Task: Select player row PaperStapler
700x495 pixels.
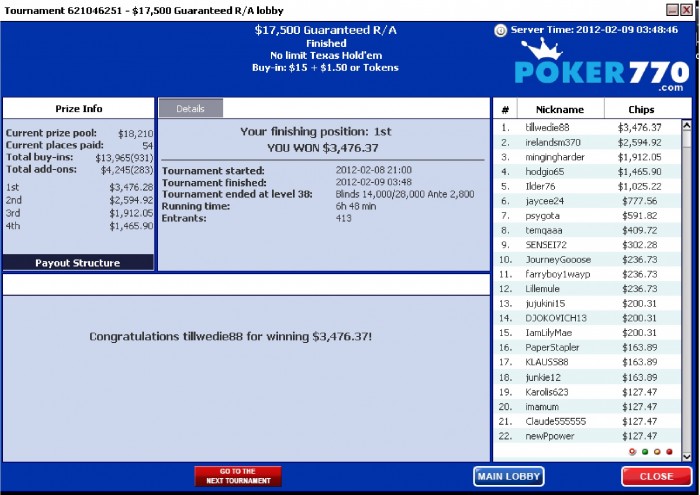Action: point(587,348)
